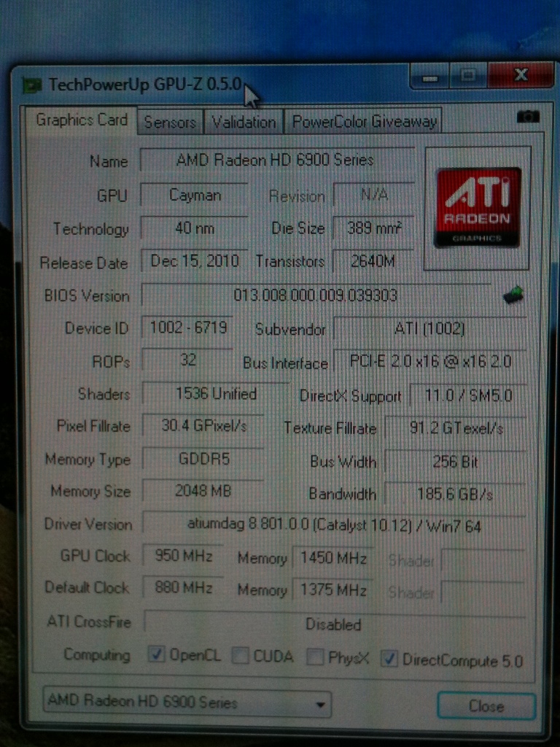The image size is (560, 747).
Task: Click the Bus Interface field PCI-E 2.0 x16
Action: click(x=429, y=361)
